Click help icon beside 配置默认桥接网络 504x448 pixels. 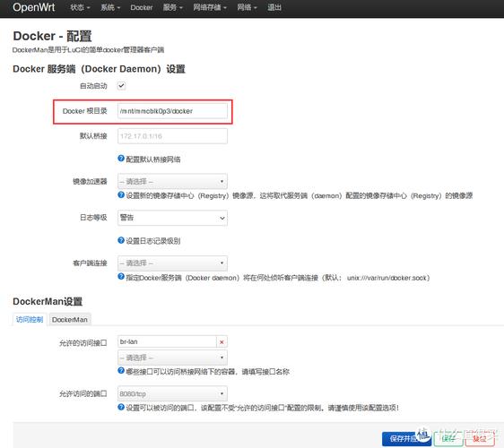pos(121,159)
